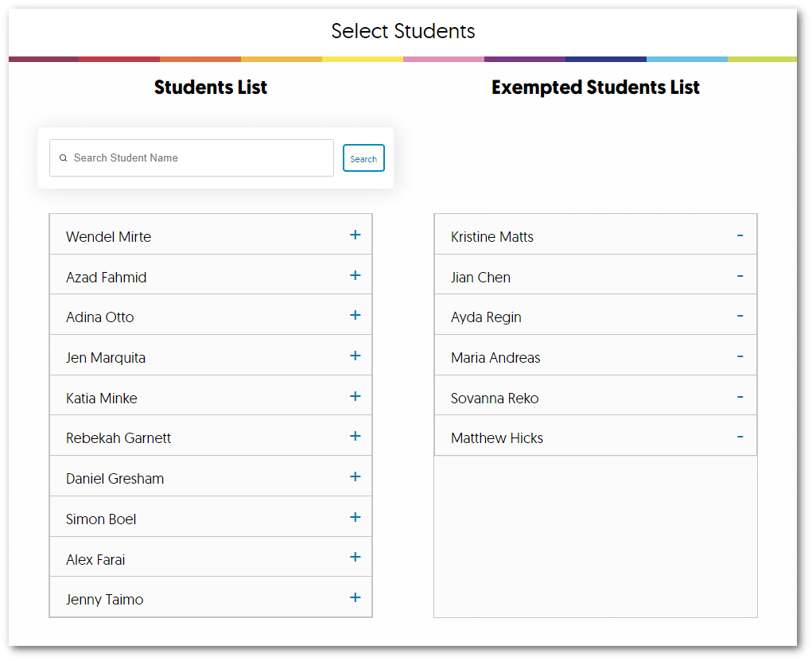Exempt Katia Minke with the plus icon
812x661 pixels.
(355, 397)
